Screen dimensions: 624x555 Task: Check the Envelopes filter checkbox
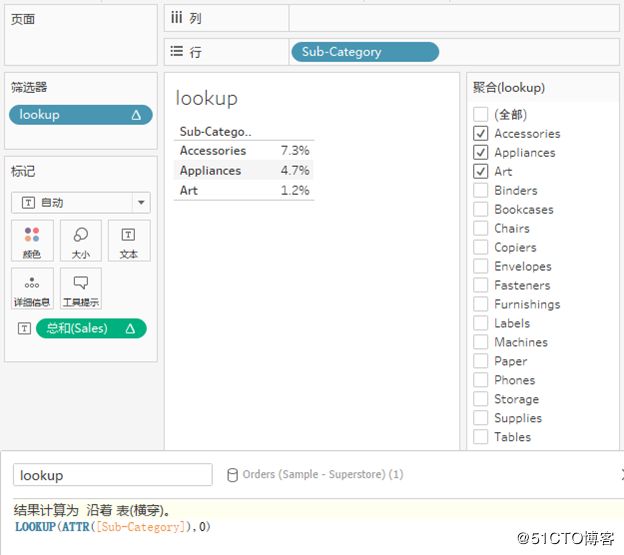[480, 266]
